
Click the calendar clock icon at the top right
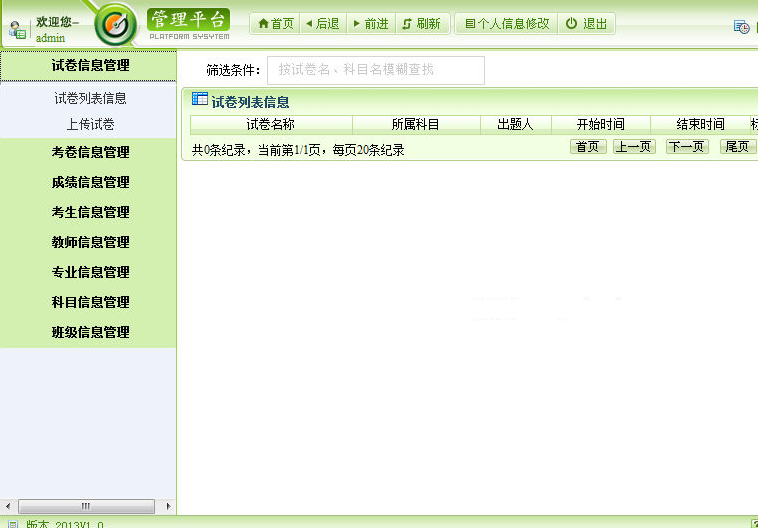[x=742, y=27]
